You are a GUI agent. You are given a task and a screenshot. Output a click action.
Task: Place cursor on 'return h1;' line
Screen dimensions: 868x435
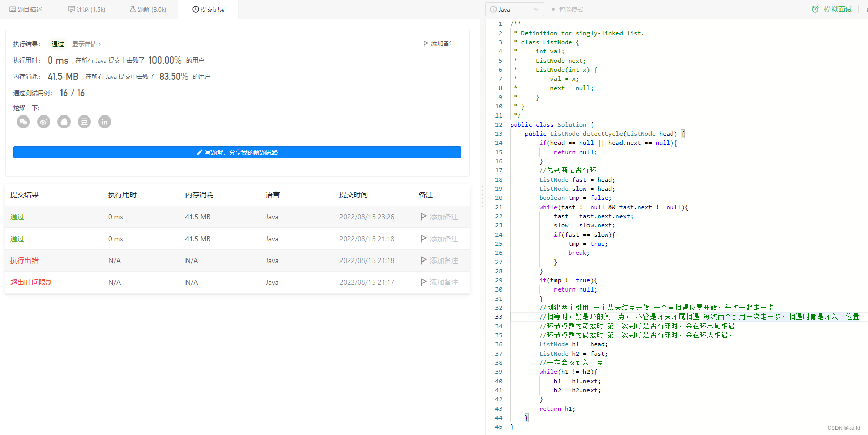(x=557, y=409)
